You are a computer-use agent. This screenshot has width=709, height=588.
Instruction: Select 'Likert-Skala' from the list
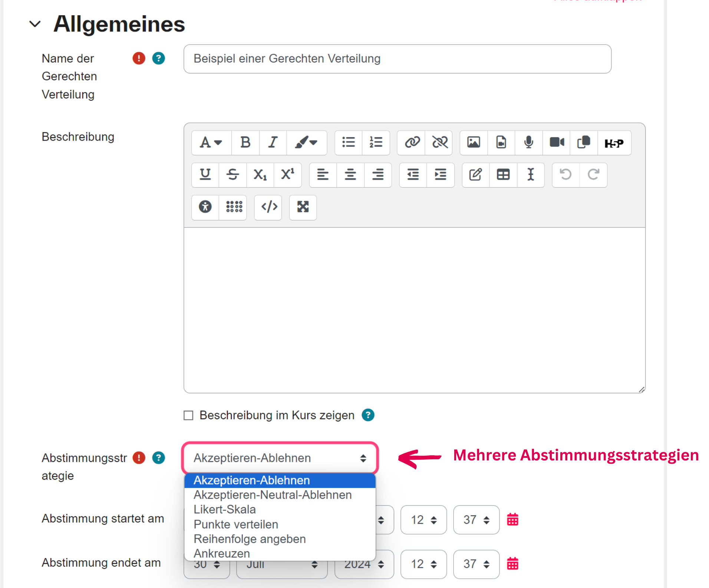pyautogui.click(x=225, y=510)
